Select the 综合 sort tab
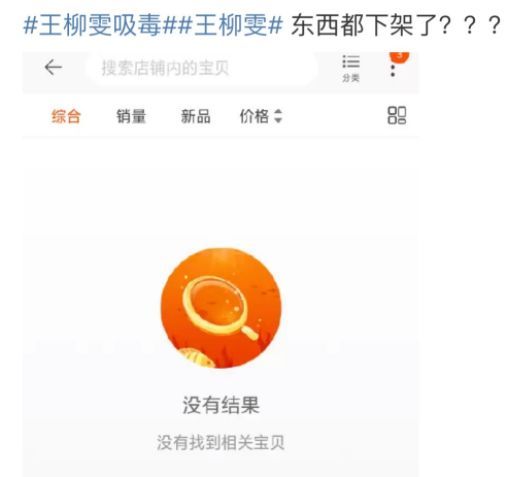 coord(66,116)
